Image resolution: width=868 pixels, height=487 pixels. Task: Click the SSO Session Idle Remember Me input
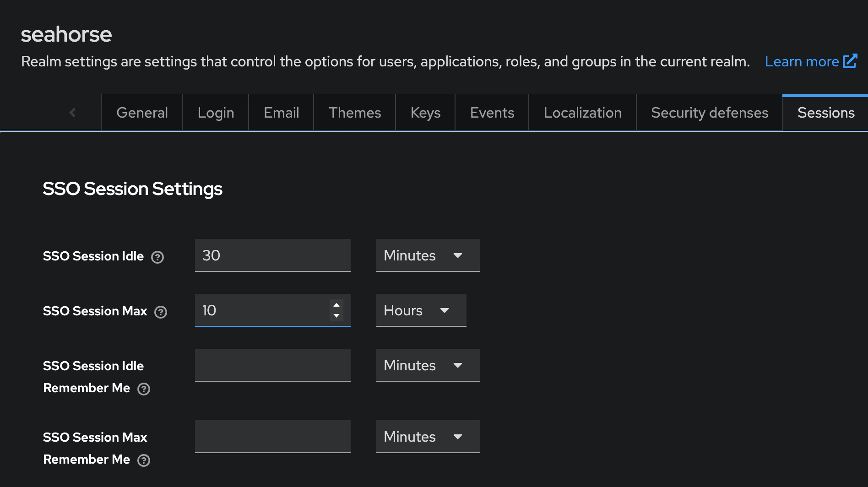coord(272,365)
